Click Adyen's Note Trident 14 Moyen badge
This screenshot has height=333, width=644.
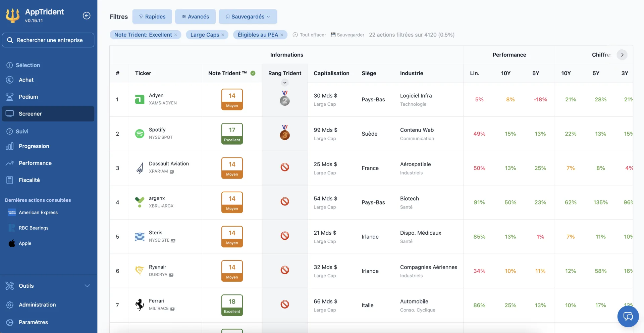coord(232,99)
